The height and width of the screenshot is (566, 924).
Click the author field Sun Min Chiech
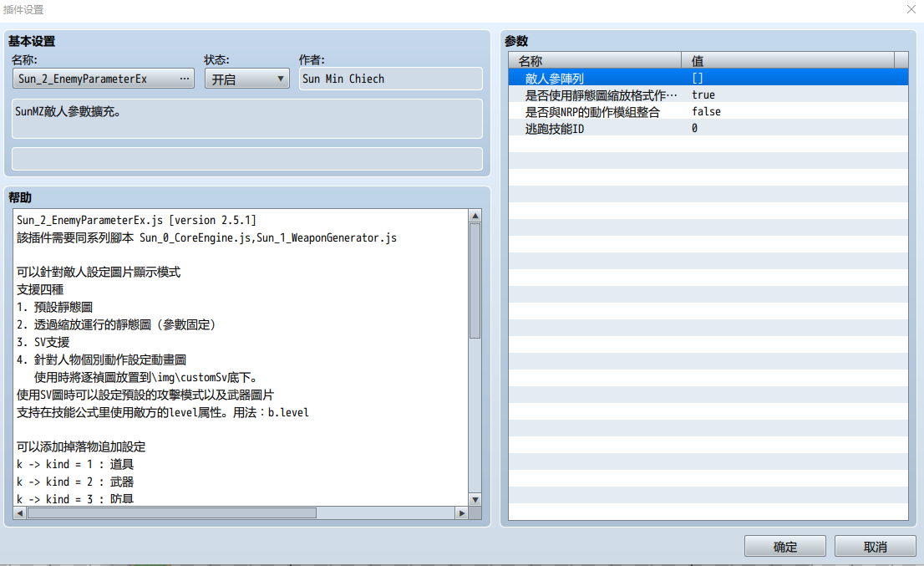pos(391,79)
